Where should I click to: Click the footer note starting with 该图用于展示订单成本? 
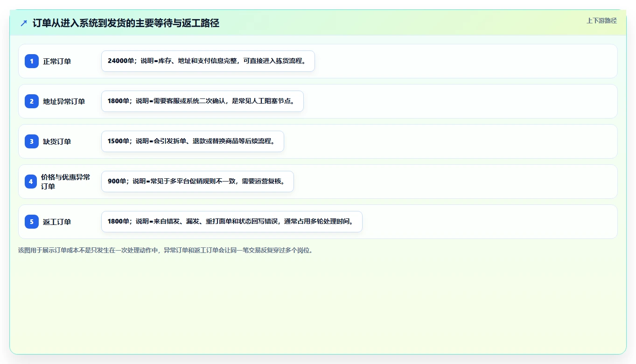[x=166, y=250]
